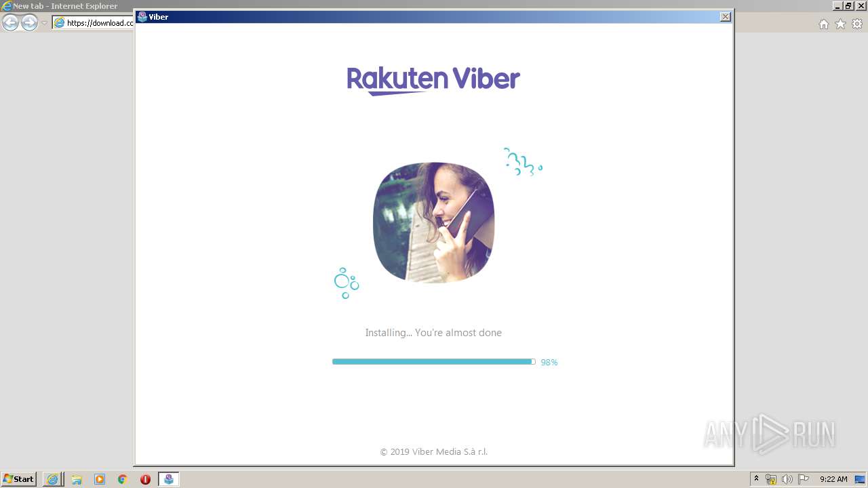Click the 9:22 AM system clock
This screenshot has height=488, width=868.
point(833,479)
